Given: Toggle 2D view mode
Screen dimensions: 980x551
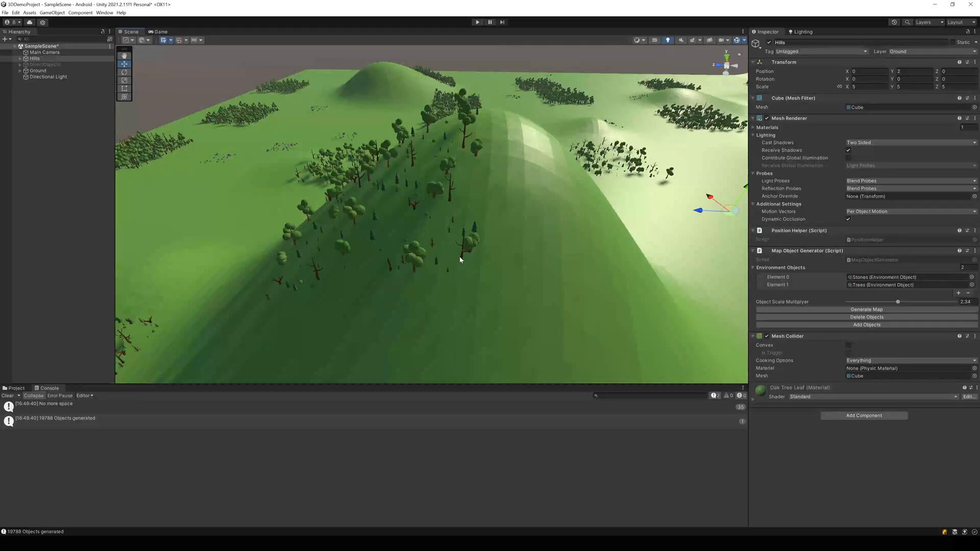Looking at the screenshot, I should pyautogui.click(x=654, y=40).
